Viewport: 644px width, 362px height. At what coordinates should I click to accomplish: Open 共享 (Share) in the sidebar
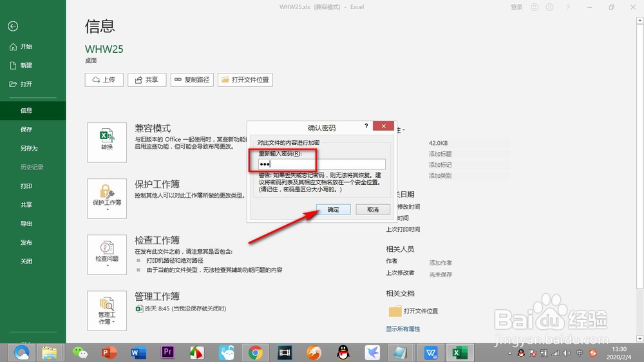click(x=26, y=205)
